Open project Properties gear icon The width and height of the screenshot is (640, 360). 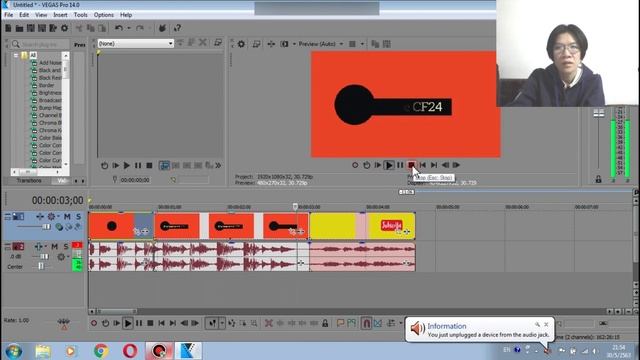click(x=64, y=28)
